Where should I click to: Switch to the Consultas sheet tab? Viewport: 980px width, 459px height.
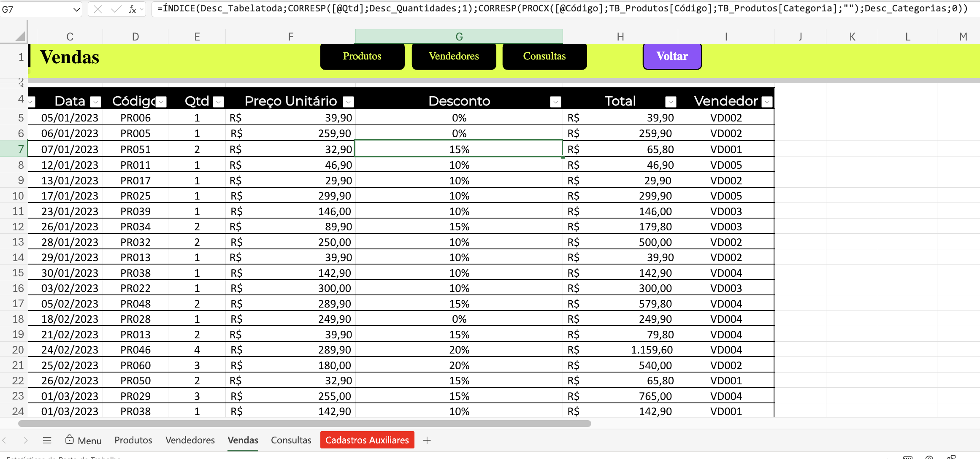click(x=291, y=440)
